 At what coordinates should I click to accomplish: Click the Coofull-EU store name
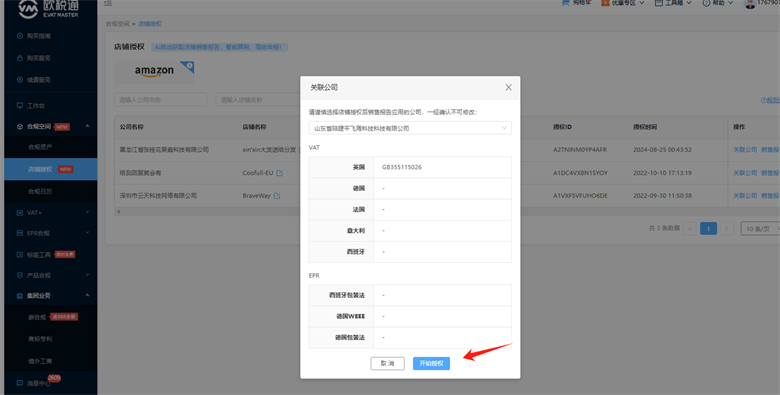tap(258, 173)
